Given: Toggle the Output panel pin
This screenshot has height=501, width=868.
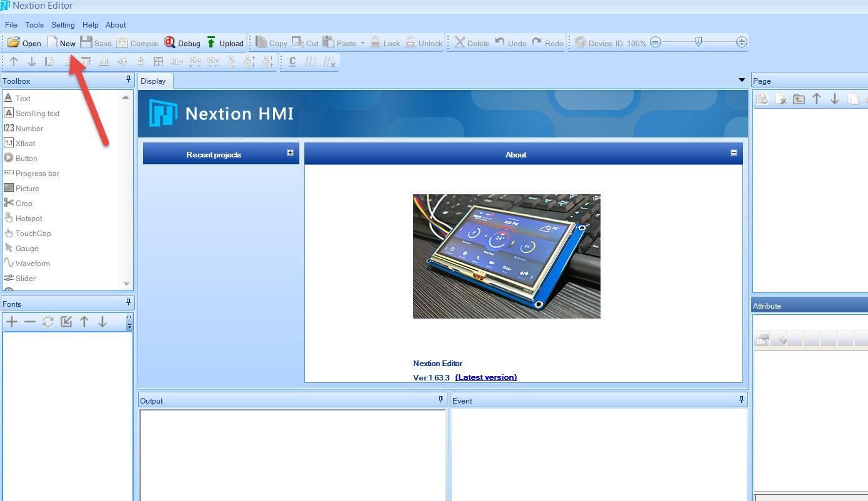Looking at the screenshot, I should pyautogui.click(x=440, y=400).
